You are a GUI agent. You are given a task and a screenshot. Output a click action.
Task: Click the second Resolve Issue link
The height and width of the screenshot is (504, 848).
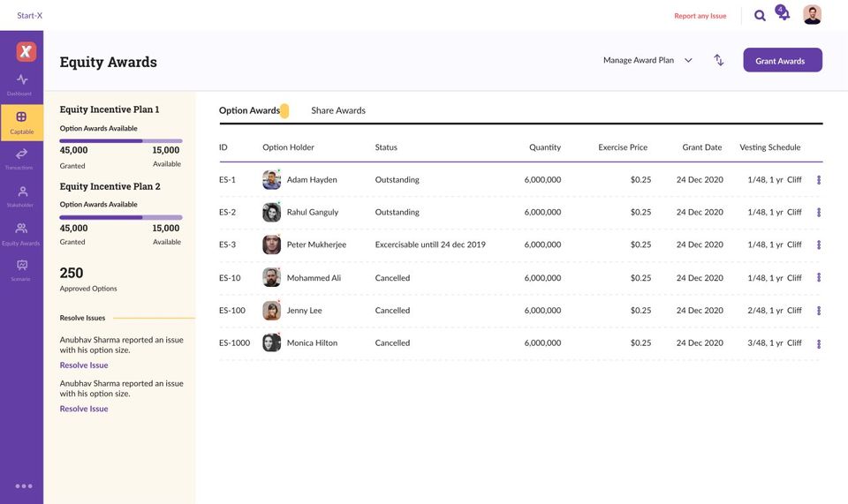[x=84, y=409]
